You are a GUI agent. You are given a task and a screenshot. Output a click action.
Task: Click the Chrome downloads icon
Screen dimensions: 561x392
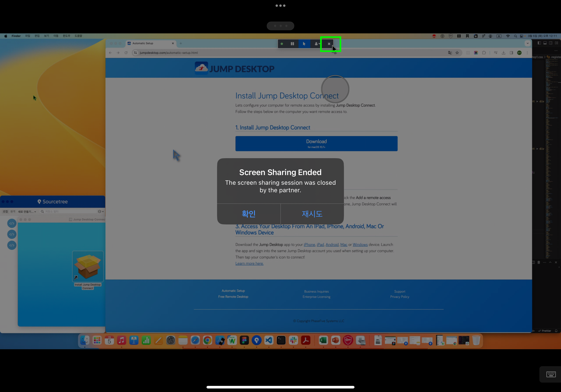(x=504, y=53)
